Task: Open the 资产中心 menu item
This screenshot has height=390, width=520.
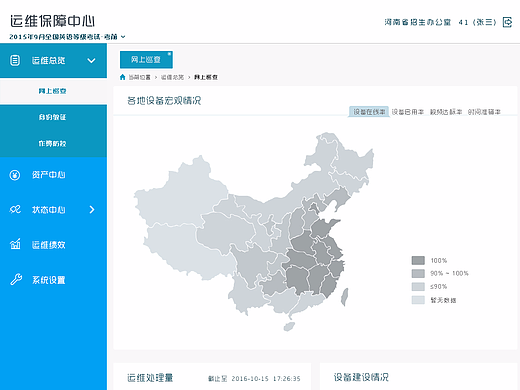Action: [x=53, y=175]
